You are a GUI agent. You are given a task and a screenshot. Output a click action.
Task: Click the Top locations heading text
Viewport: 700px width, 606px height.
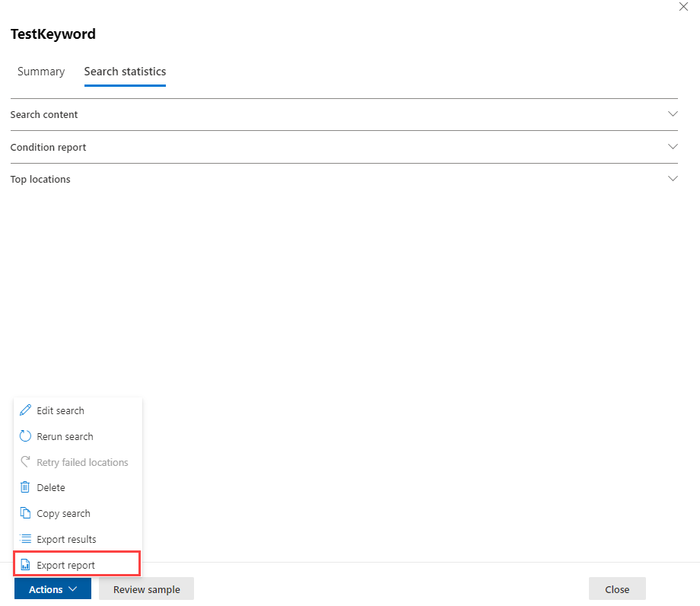40,179
